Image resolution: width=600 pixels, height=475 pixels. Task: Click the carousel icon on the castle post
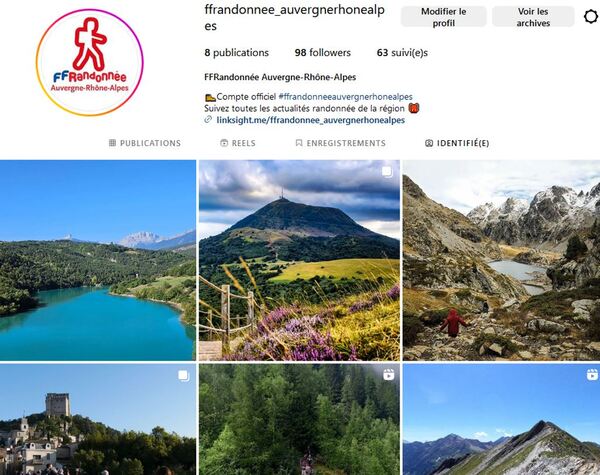point(184,375)
